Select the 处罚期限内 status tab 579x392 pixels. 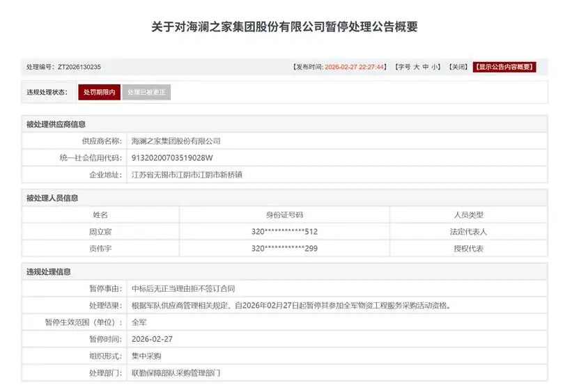click(100, 92)
